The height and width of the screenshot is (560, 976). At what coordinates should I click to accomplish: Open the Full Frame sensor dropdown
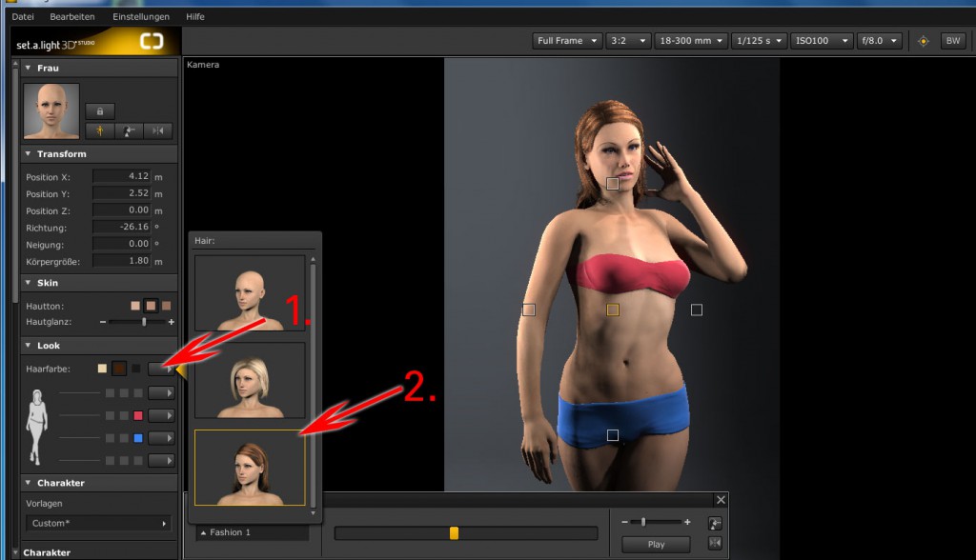[x=567, y=41]
